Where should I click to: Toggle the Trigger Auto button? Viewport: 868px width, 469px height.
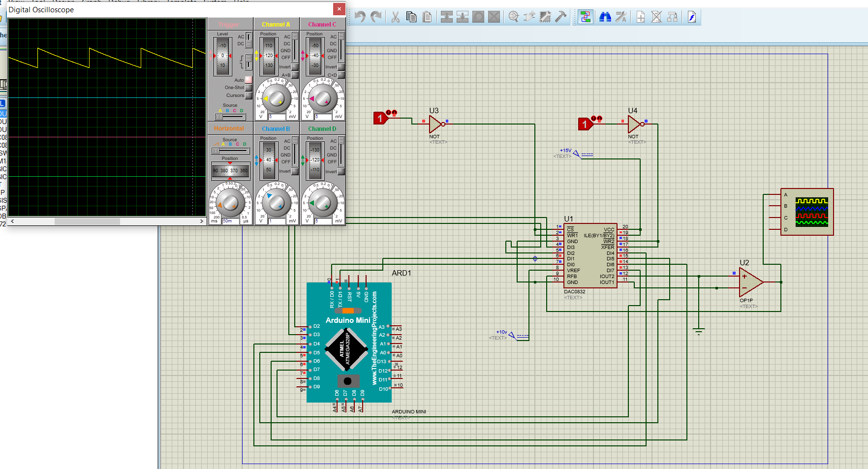(x=248, y=80)
